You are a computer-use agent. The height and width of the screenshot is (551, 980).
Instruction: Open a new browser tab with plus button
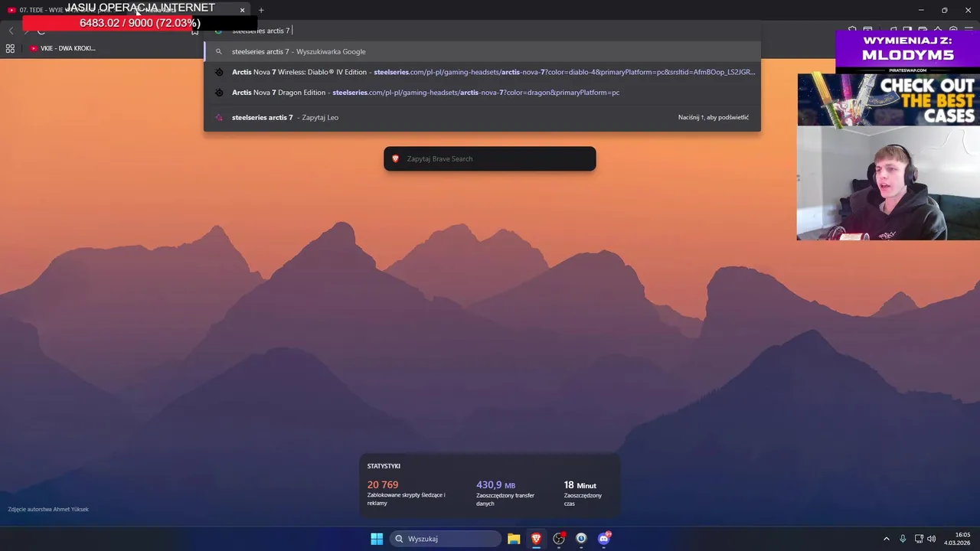[x=261, y=10]
